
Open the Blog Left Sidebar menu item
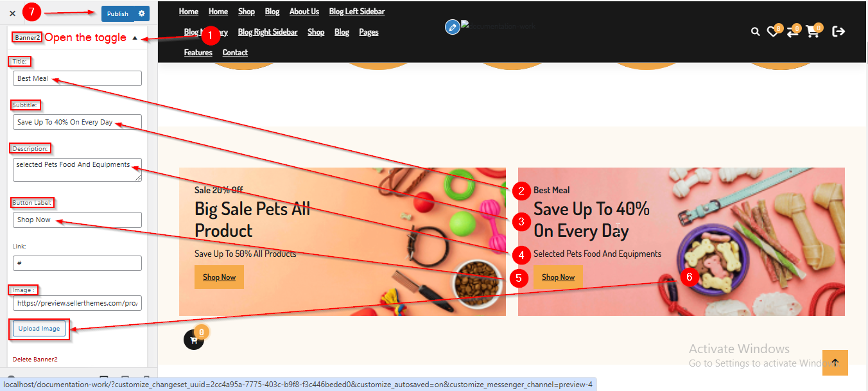point(357,12)
